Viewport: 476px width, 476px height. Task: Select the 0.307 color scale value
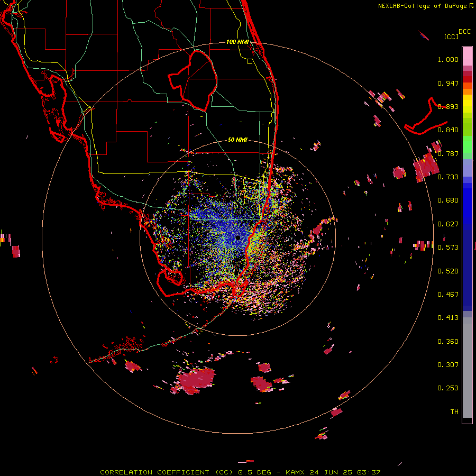[448, 365]
